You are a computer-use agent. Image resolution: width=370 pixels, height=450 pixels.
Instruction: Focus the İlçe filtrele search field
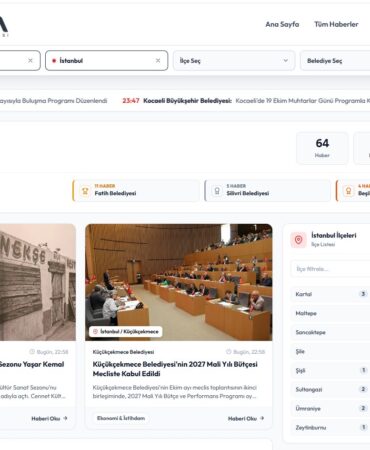pos(330,269)
